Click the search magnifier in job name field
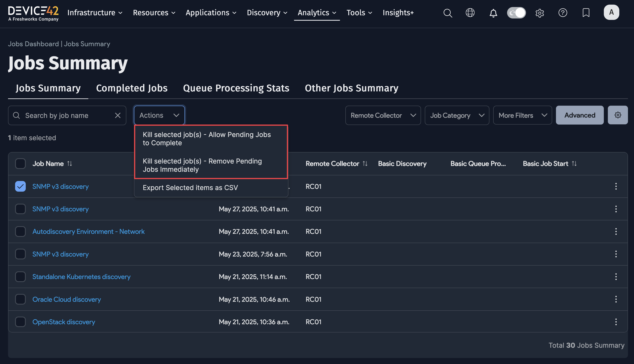Viewport: 634px width, 364px height. 16,115
